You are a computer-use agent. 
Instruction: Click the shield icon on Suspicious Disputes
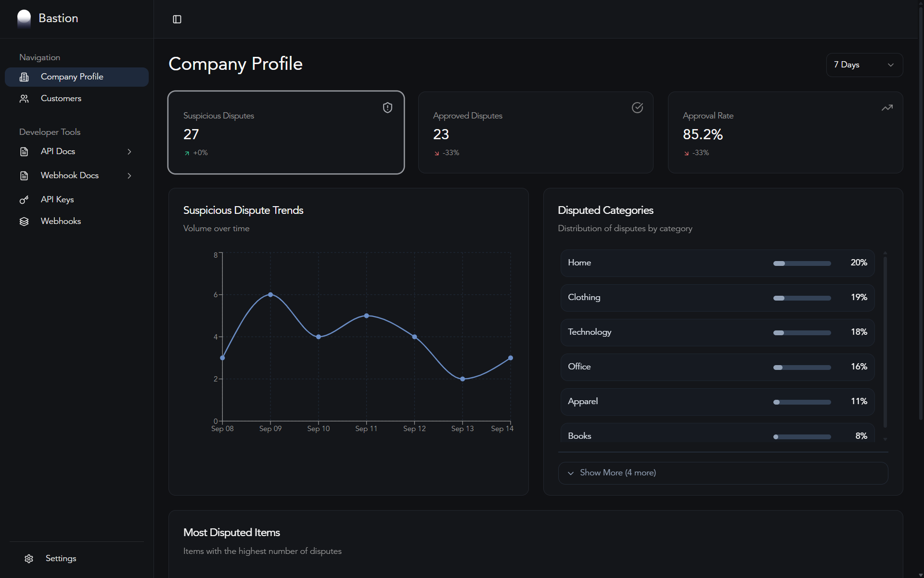tap(387, 108)
